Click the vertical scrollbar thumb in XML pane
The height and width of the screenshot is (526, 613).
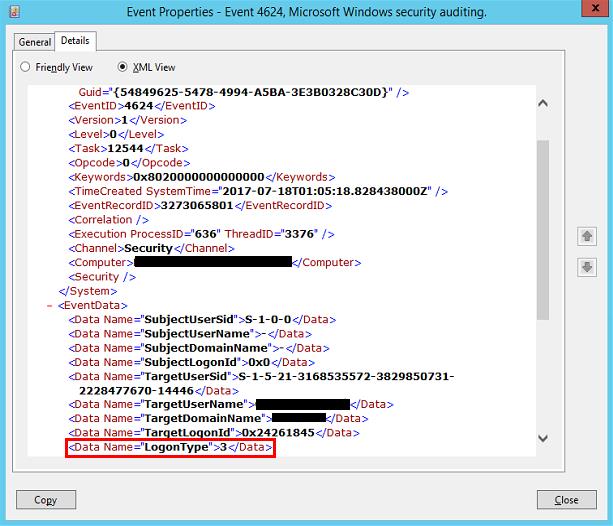[543, 230]
